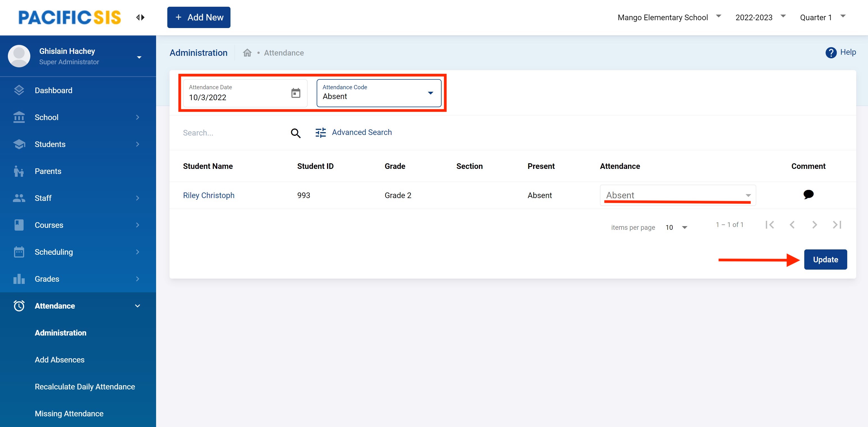Go to the first page of results

tap(770, 225)
